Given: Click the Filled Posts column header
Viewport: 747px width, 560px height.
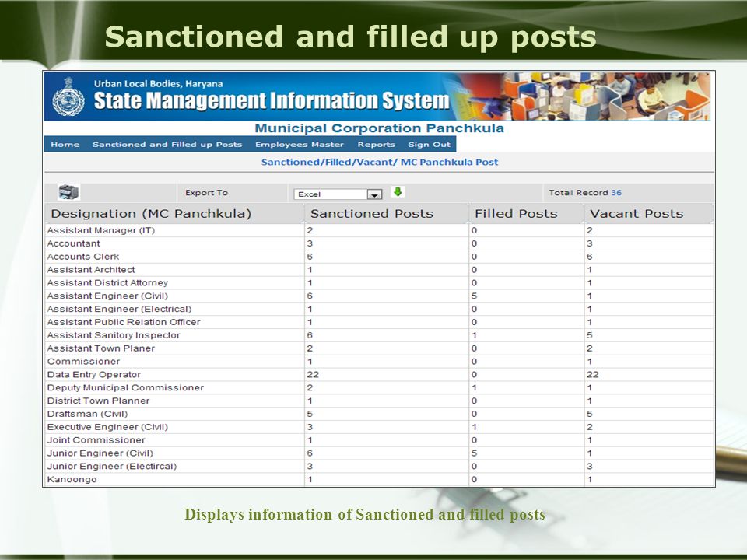Looking at the screenshot, I should point(526,214).
